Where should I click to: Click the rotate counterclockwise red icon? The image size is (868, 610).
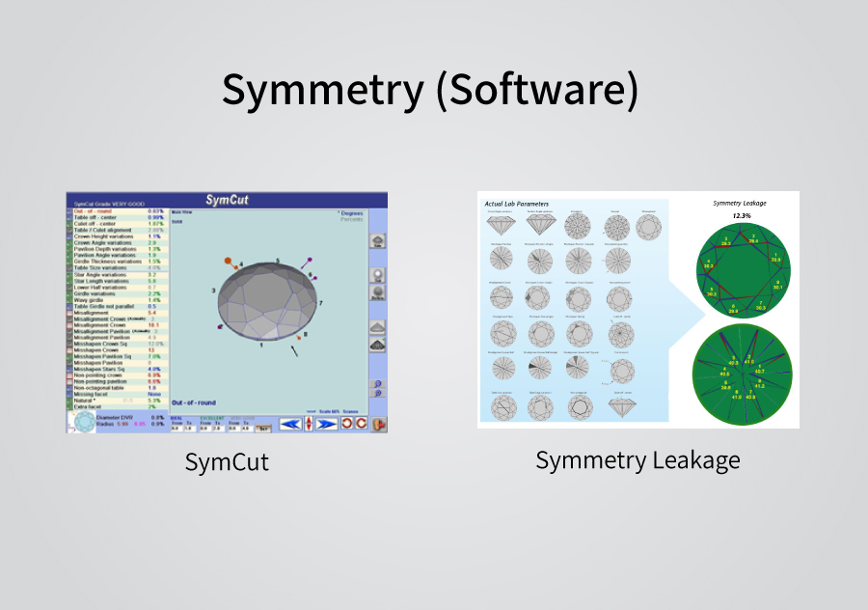345,424
